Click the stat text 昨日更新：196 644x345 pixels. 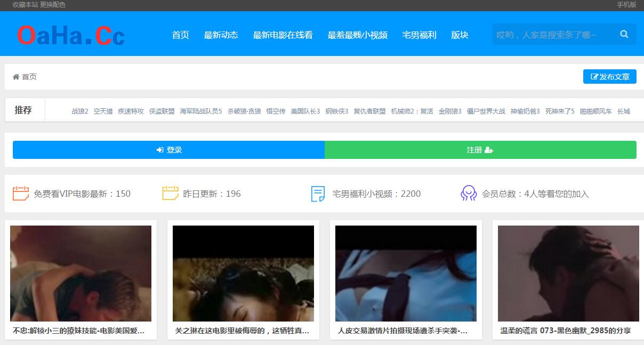click(x=212, y=194)
